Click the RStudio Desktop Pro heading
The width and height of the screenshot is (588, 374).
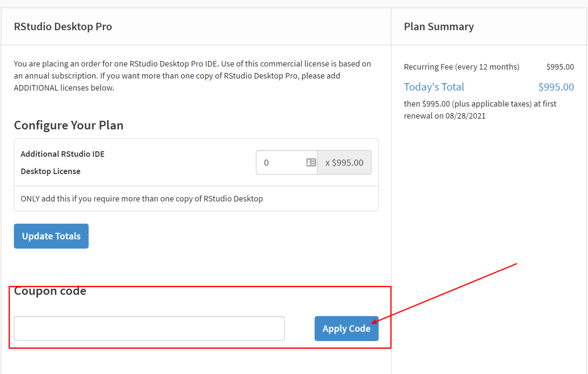coord(63,26)
